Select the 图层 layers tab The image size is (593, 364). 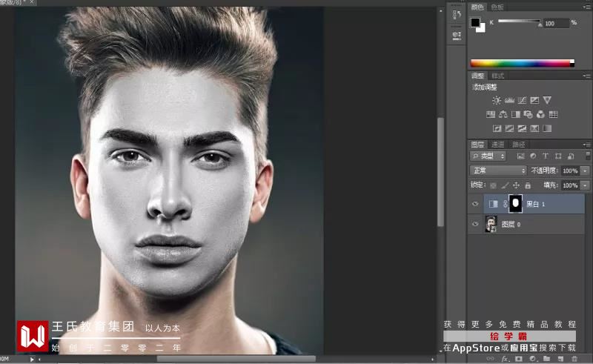tap(477, 145)
